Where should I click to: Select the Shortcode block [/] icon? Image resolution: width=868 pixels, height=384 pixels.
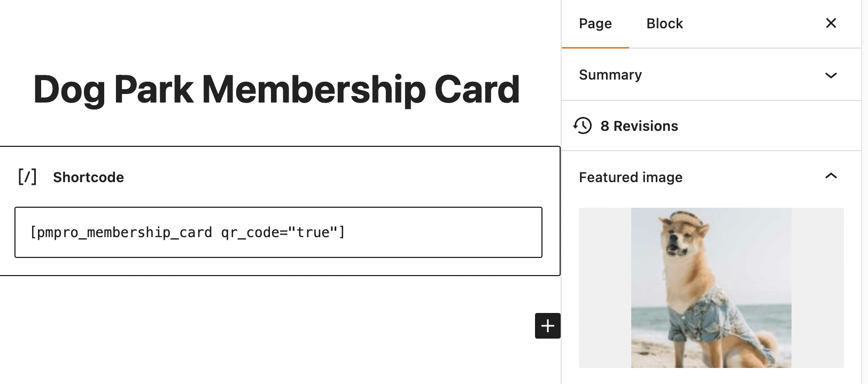coord(27,177)
